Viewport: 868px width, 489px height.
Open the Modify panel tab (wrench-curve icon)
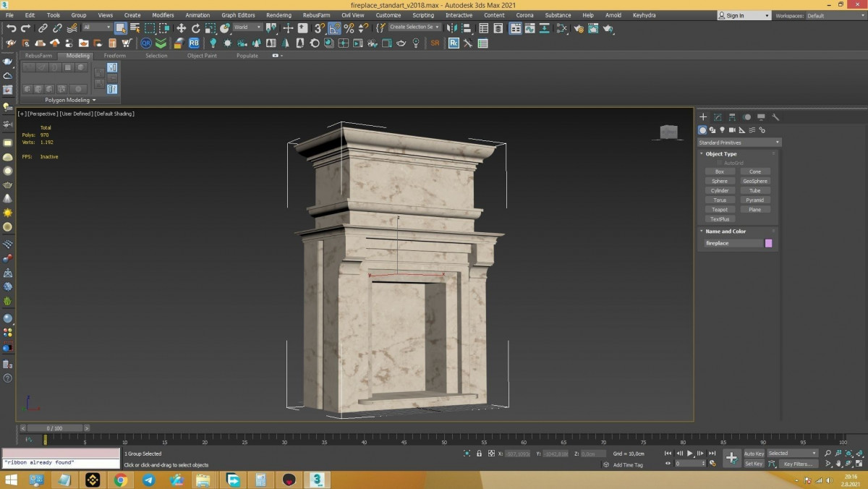pyautogui.click(x=718, y=117)
